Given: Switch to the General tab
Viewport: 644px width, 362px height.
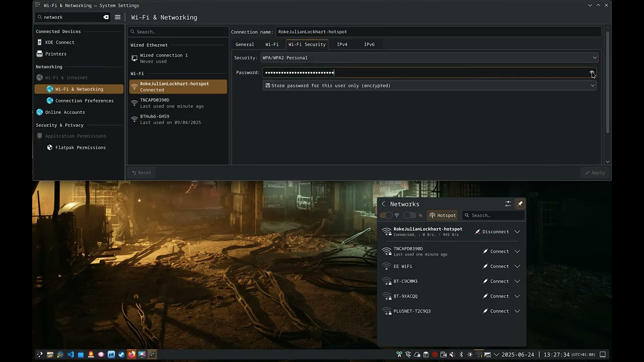Looking at the screenshot, I should coord(245,44).
